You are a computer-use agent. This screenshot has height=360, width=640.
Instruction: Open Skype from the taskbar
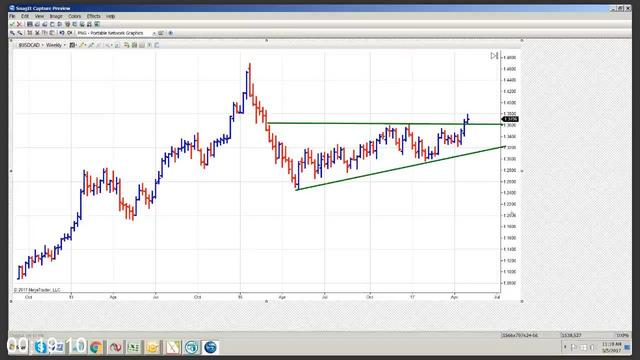pos(40,347)
